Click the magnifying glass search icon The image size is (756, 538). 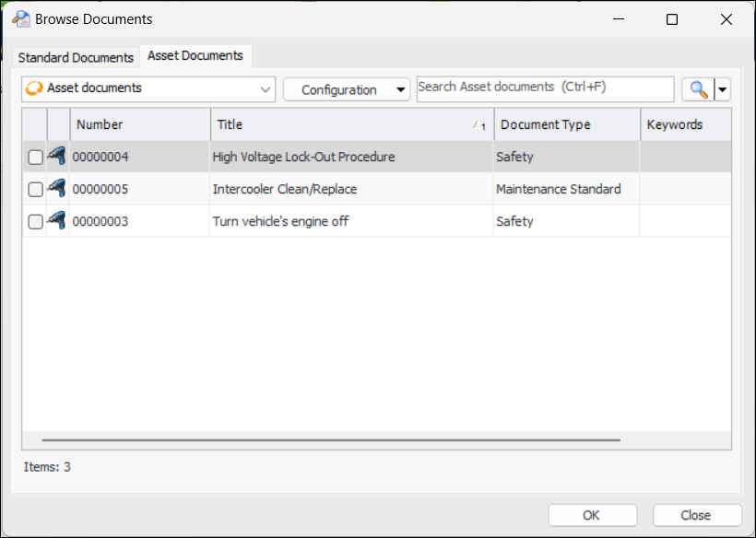point(699,89)
